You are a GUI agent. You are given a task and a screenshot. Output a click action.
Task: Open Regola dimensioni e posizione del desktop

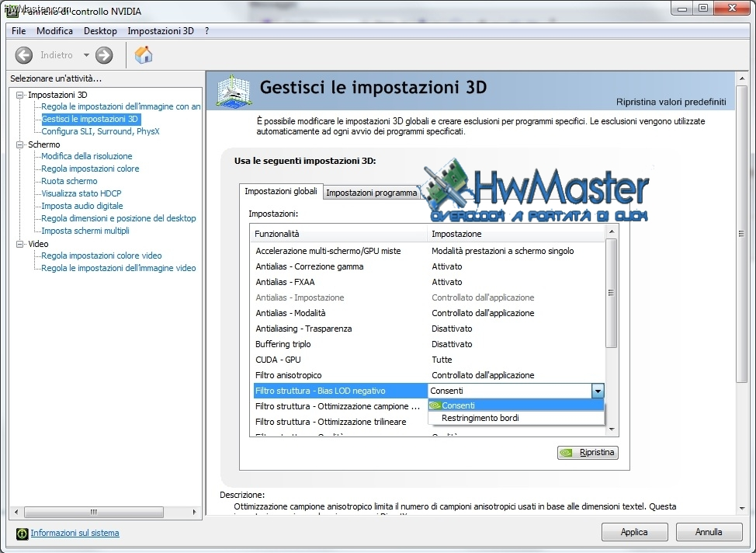pyautogui.click(x=119, y=218)
